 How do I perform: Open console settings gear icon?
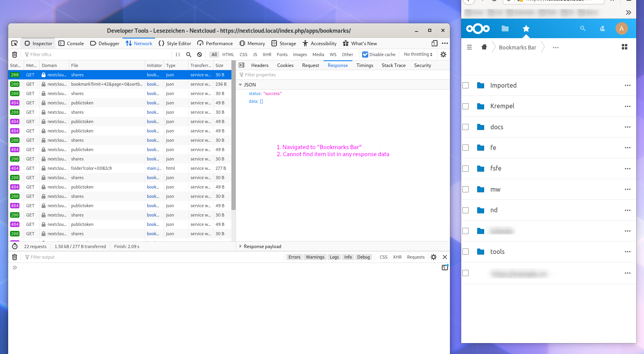pyautogui.click(x=434, y=257)
